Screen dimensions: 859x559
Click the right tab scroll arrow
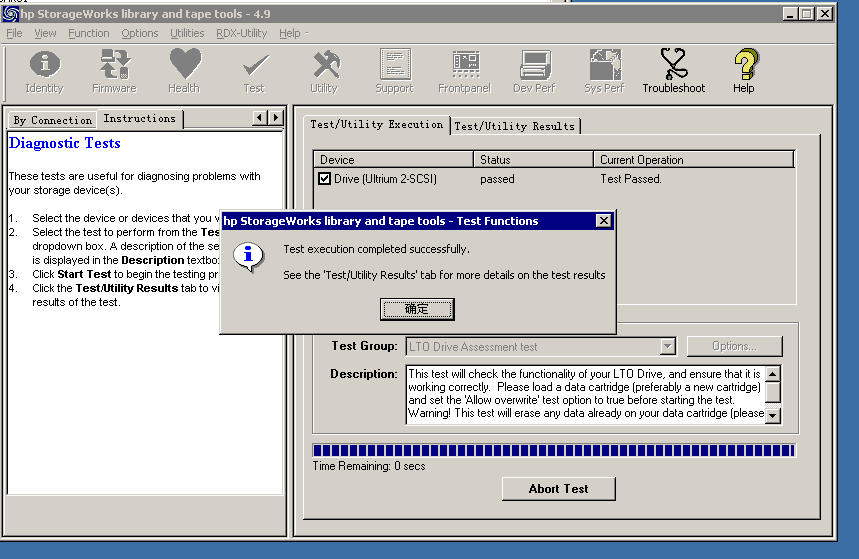(x=276, y=117)
